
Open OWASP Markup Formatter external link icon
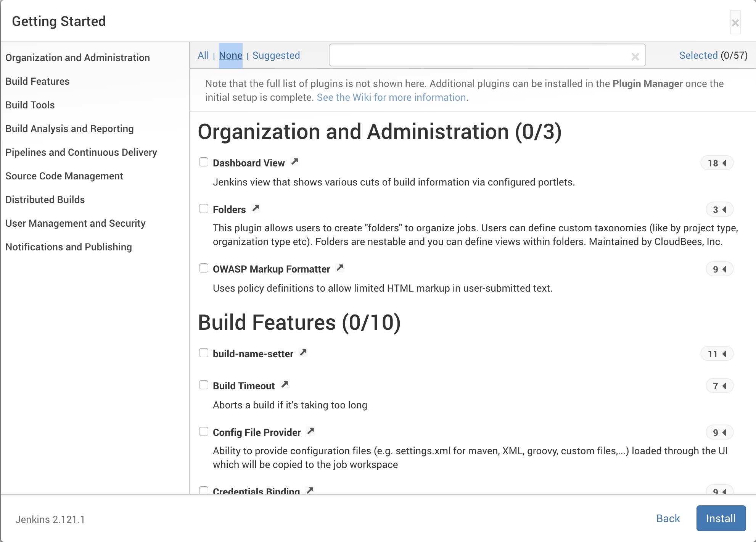[340, 268]
